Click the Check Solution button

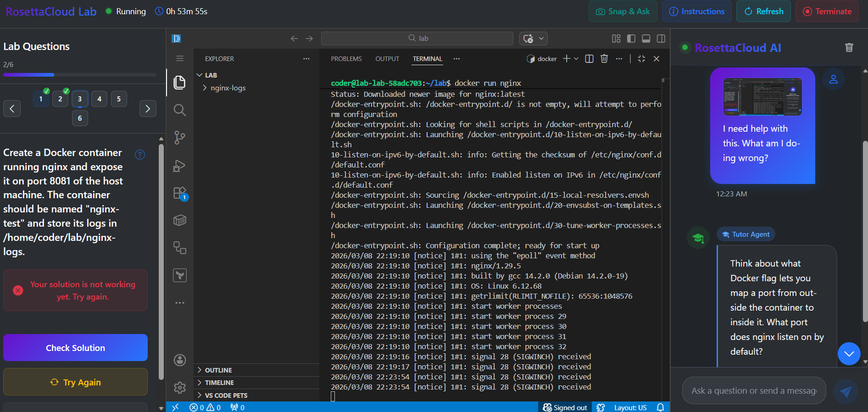75,348
